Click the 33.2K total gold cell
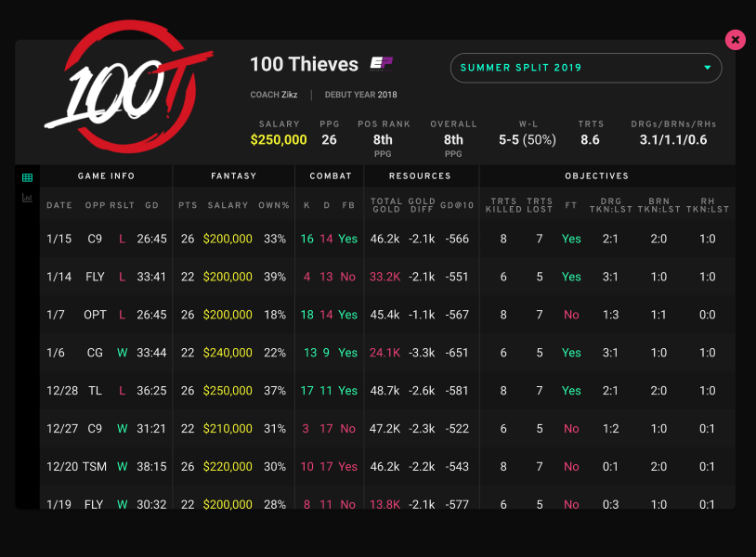The height and width of the screenshot is (557, 756). (385, 277)
